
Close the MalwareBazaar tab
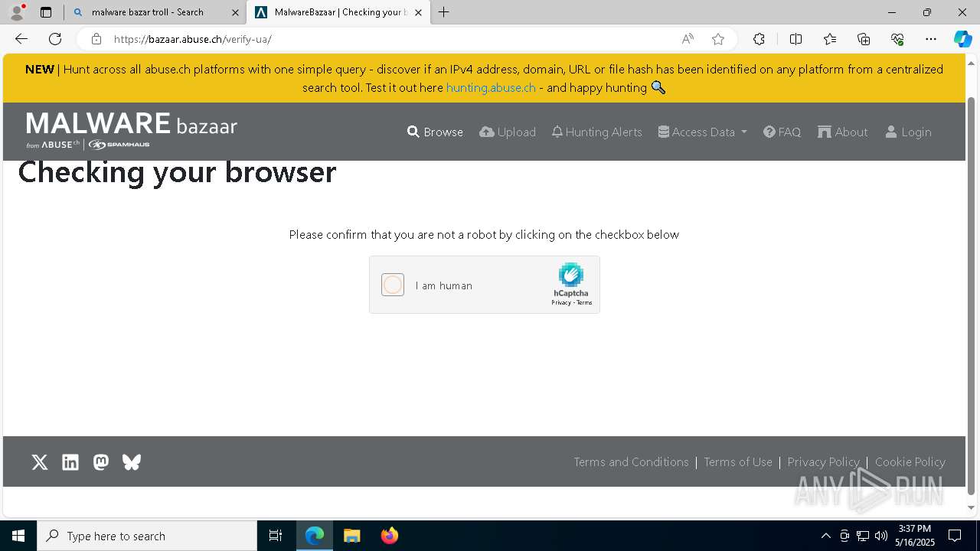point(418,12)
